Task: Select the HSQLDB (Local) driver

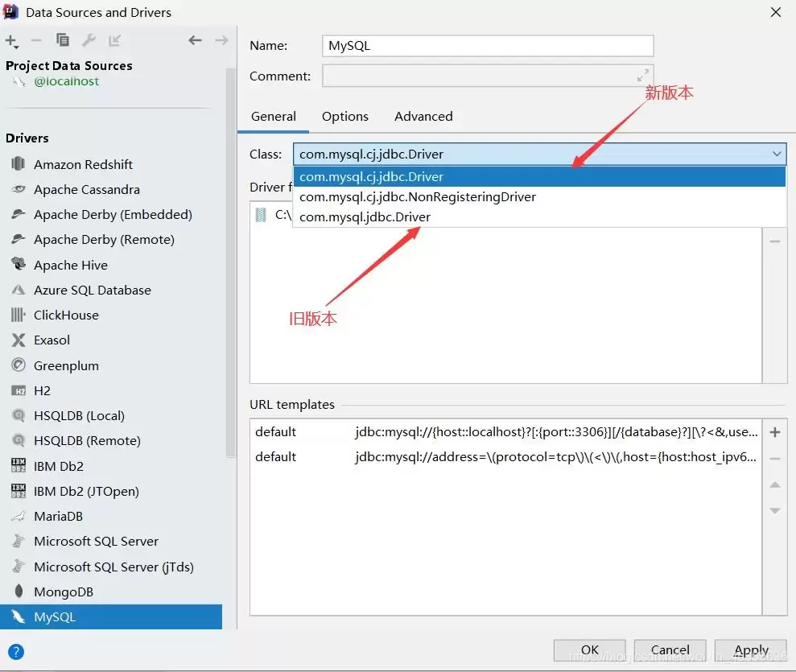Action: click(x=111, y=416)
